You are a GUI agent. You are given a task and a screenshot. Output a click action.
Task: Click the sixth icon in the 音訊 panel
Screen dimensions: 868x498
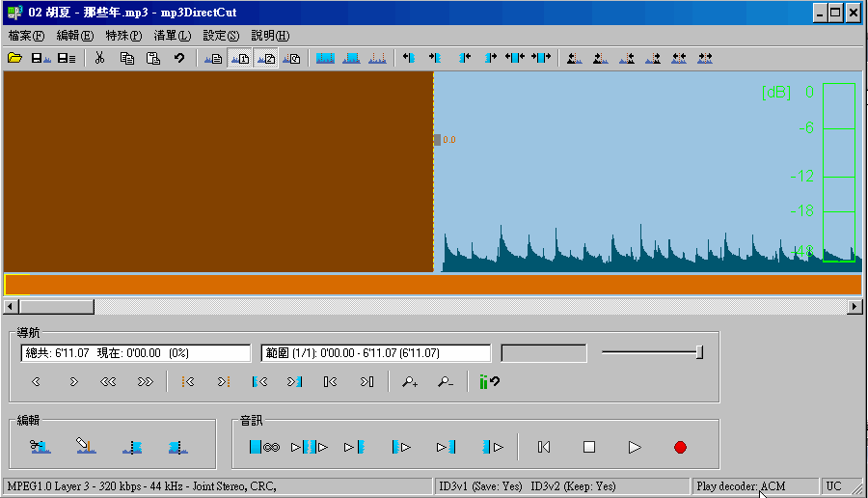coord(493,447)
